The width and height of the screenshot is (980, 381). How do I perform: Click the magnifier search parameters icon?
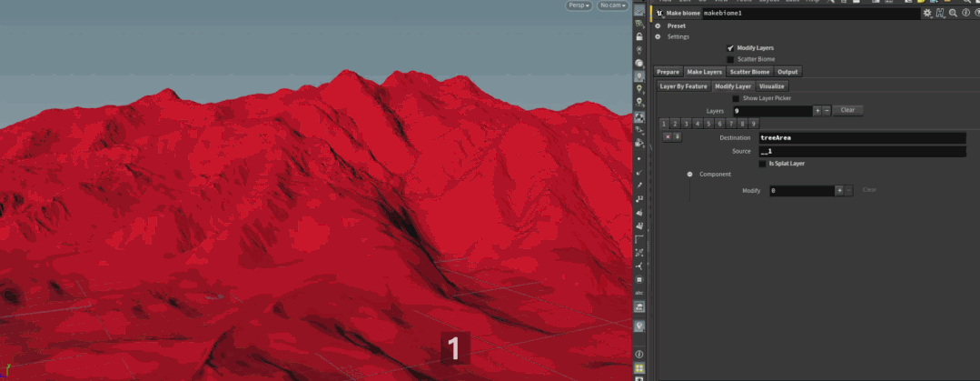coord(953,13)
